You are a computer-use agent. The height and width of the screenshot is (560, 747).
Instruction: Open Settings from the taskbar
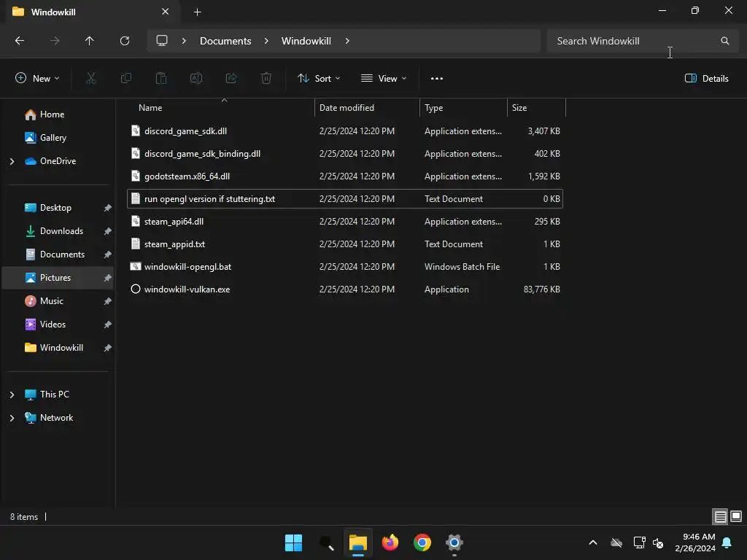click(x=454, y=542)
